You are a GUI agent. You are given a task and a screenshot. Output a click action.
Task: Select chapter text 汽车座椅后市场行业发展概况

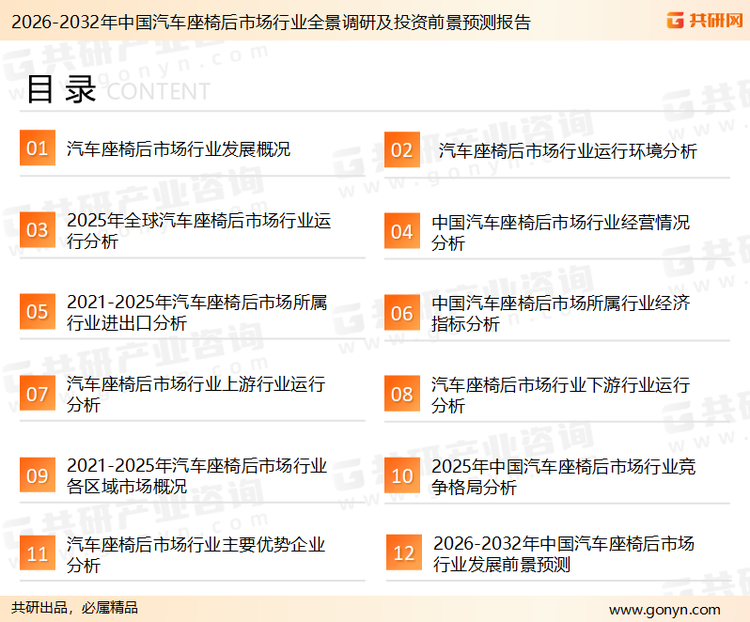click(x=178, y=149)
